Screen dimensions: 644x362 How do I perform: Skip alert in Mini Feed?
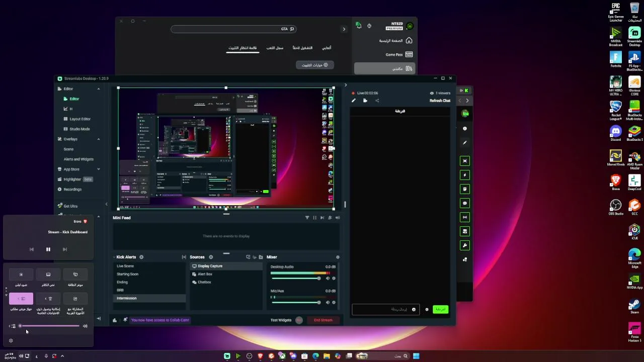pos(322,218)
